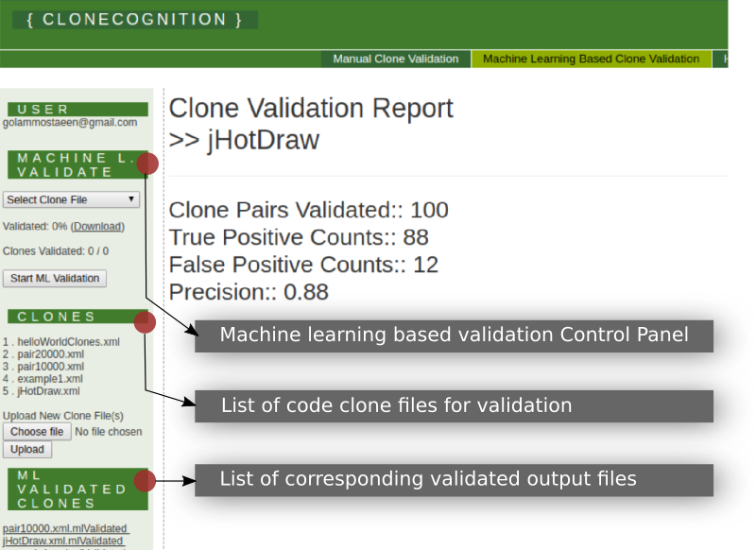This screenshot has width=756, height=550.
Task: Open jHotDraw.xml.mlValidated output file
Action: 62,541
